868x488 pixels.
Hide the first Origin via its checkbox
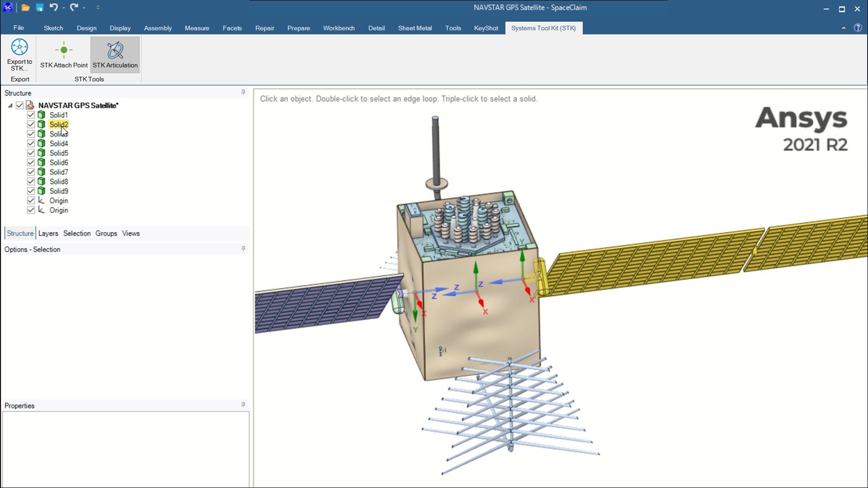31,201
